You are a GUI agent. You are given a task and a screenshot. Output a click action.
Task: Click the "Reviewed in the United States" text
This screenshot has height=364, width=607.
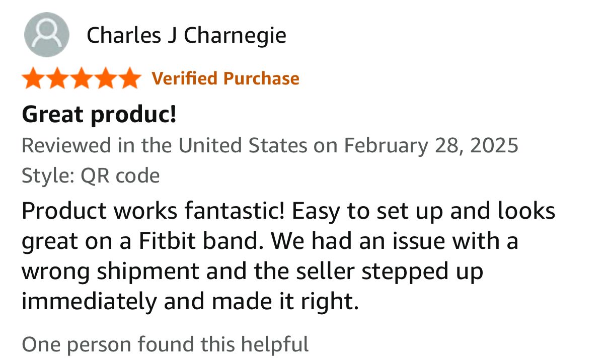coord(165,146)
